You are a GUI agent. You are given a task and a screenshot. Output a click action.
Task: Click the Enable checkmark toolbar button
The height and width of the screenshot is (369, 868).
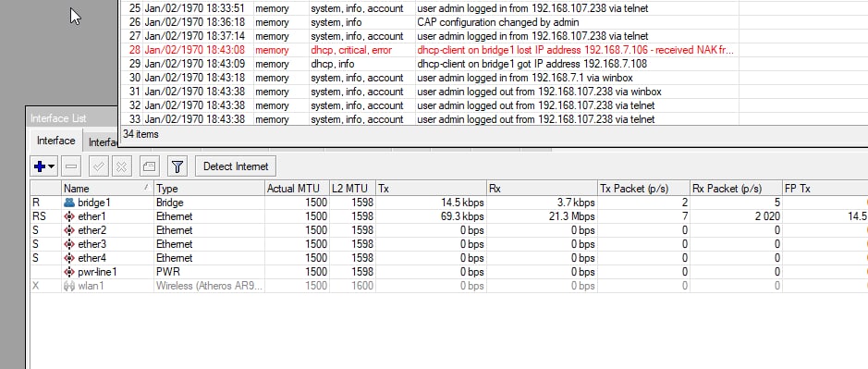(x=99, y=166)
